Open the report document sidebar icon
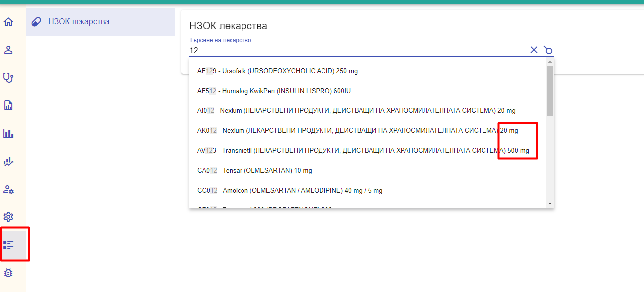This screenshot has width=644, height=292. tap(8, 105)
